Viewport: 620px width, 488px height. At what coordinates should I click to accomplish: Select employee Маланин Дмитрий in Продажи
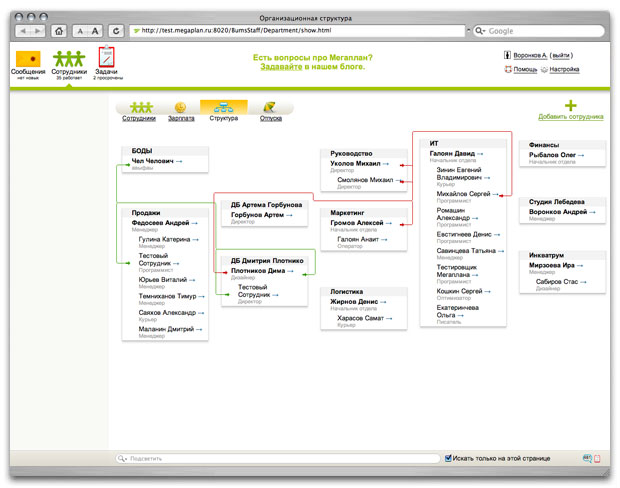click(x=166, y=329)
